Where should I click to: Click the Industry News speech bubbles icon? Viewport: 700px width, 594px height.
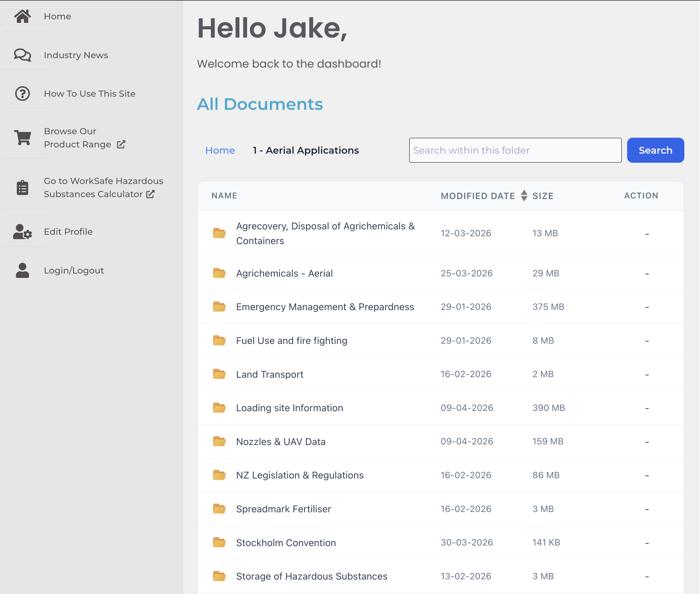click(23, 55)
